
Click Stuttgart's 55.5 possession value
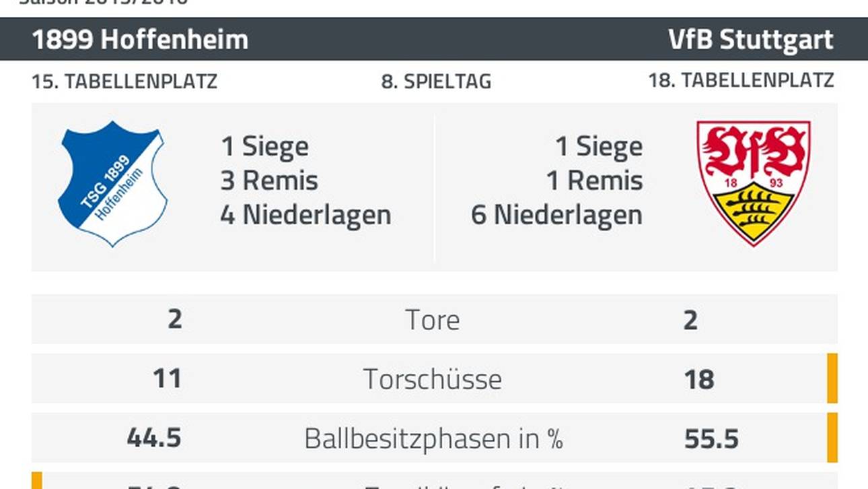click(711, 438)
